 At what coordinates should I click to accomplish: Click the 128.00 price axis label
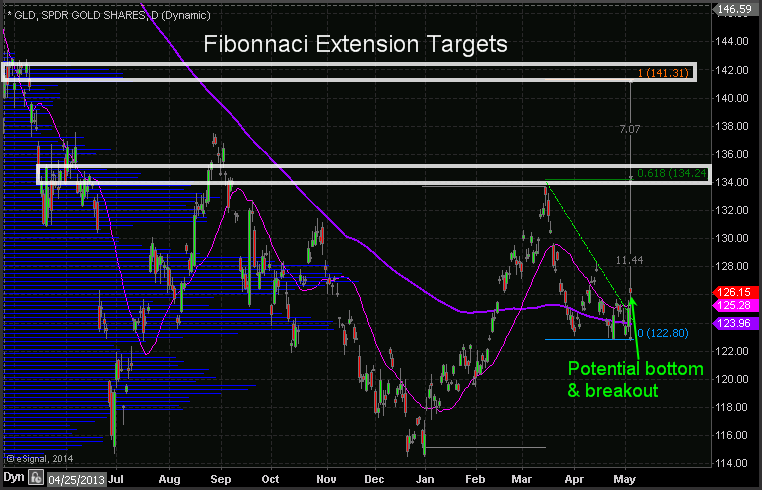coord(732,266)
